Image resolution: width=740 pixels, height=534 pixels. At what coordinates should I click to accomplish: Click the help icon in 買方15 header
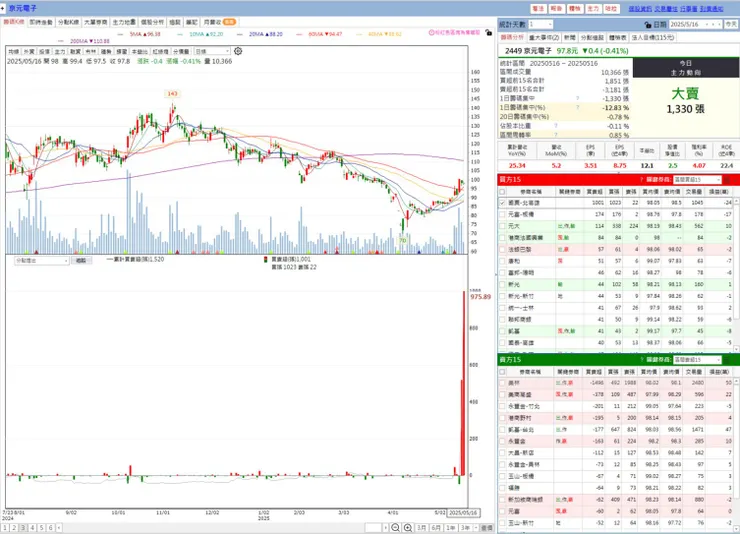pyautogui.click(x=642, y=180)
